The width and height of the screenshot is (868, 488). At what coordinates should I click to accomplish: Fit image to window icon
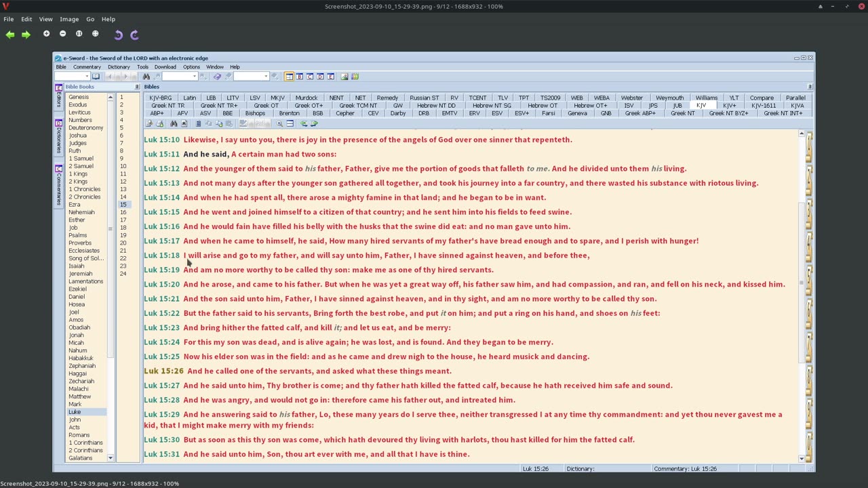(95, 34)
